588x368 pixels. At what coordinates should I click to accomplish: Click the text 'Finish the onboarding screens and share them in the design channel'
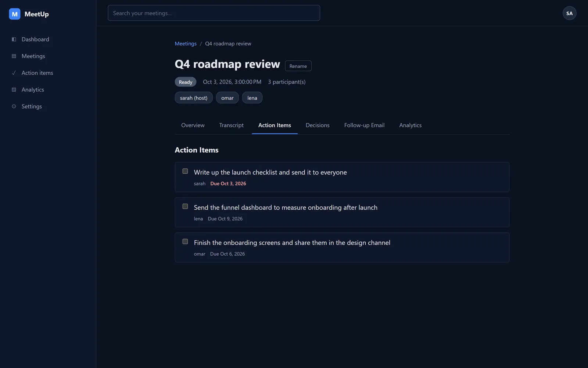[292, 243]
